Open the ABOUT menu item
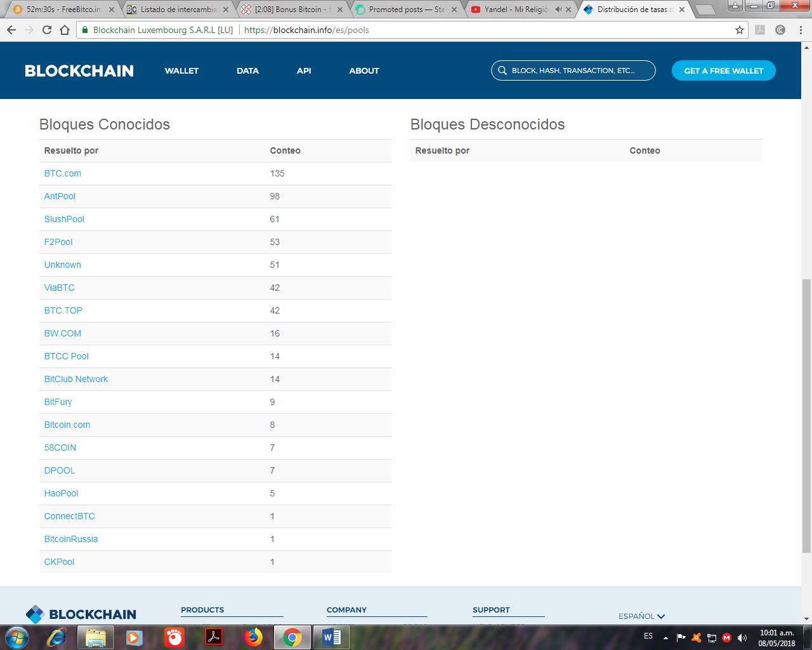This screenshot has height=650, width=812. (364, 70)
